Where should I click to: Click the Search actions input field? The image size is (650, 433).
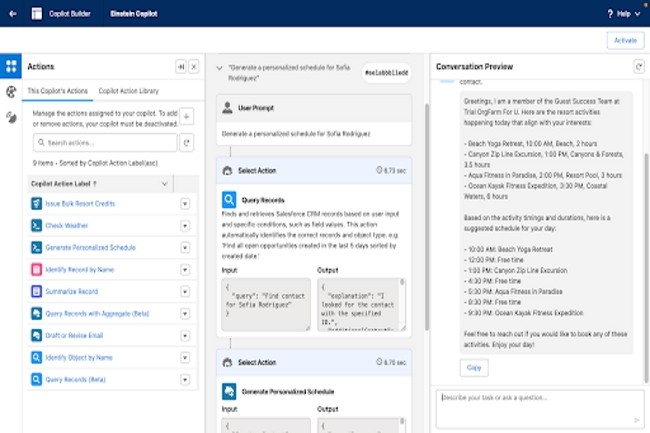click(105, 143)
